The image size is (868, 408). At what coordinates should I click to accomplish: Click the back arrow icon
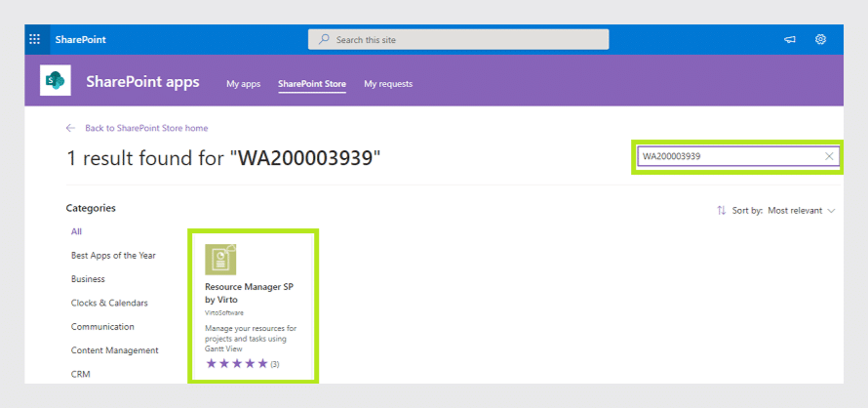pyautogui.click(x=70, y=128)
